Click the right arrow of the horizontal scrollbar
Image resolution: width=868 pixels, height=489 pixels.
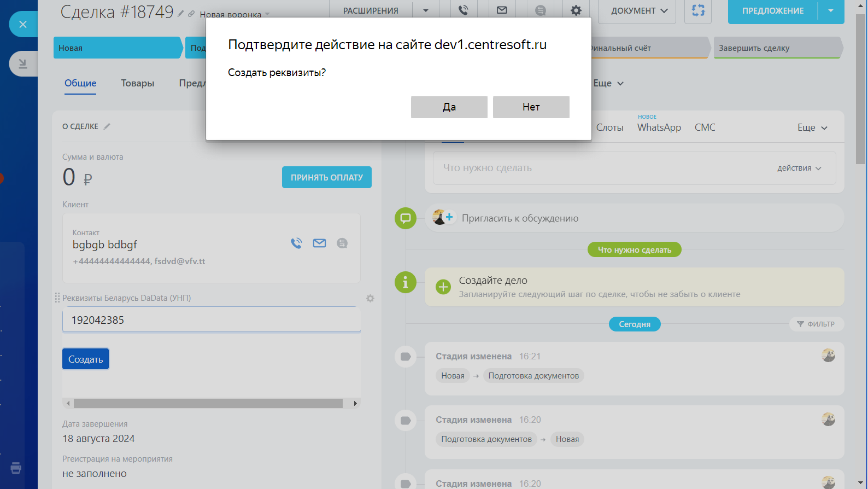click(355, 403)
